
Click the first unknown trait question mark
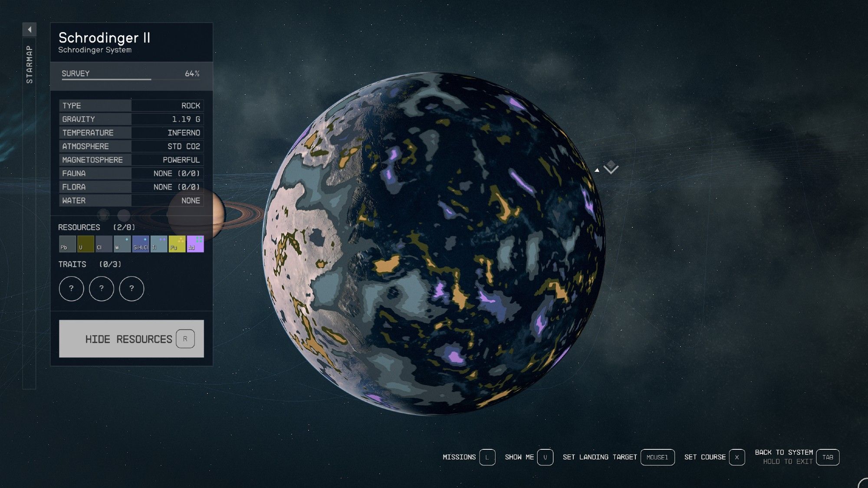click(x=72, y=288)
